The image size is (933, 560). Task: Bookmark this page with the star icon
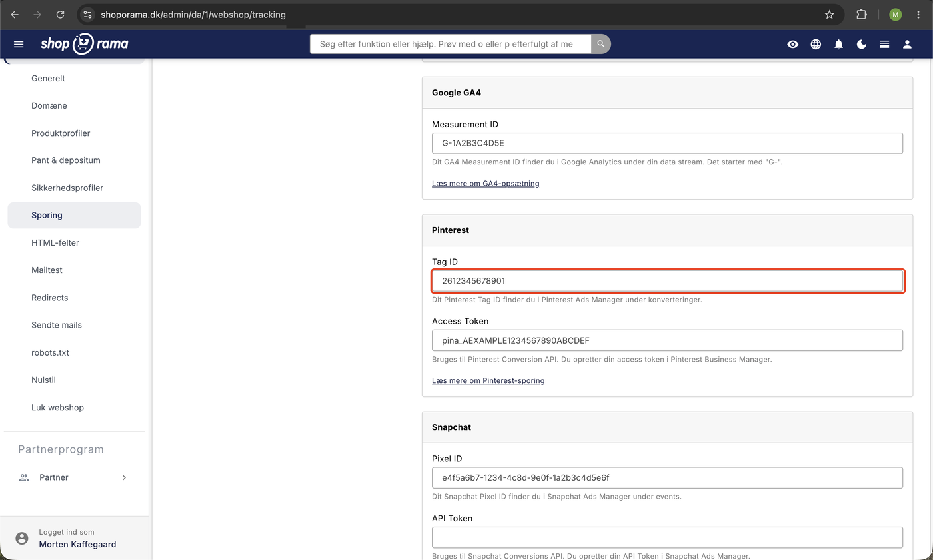pyautogui.click(x=830, y=14)
